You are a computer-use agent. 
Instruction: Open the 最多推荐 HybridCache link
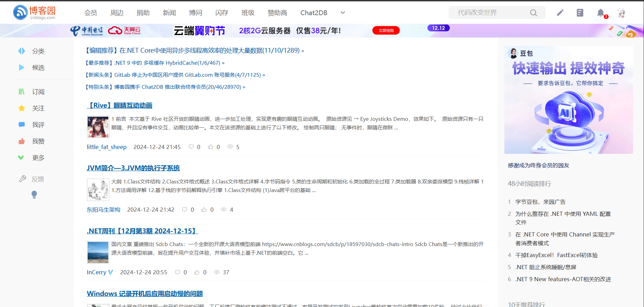point(155,63)
